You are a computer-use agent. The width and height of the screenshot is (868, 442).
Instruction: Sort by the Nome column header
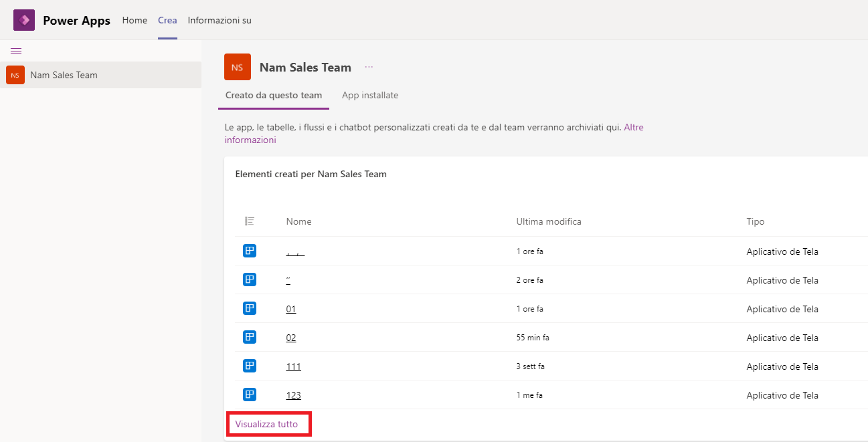tap(298, 221)
